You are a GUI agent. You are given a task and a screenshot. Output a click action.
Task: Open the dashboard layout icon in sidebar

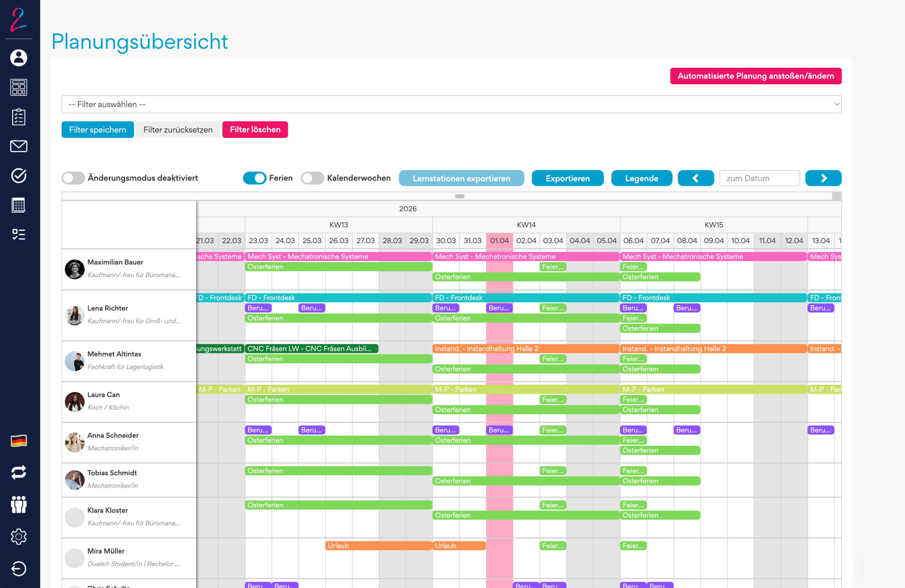pos(19,87)
